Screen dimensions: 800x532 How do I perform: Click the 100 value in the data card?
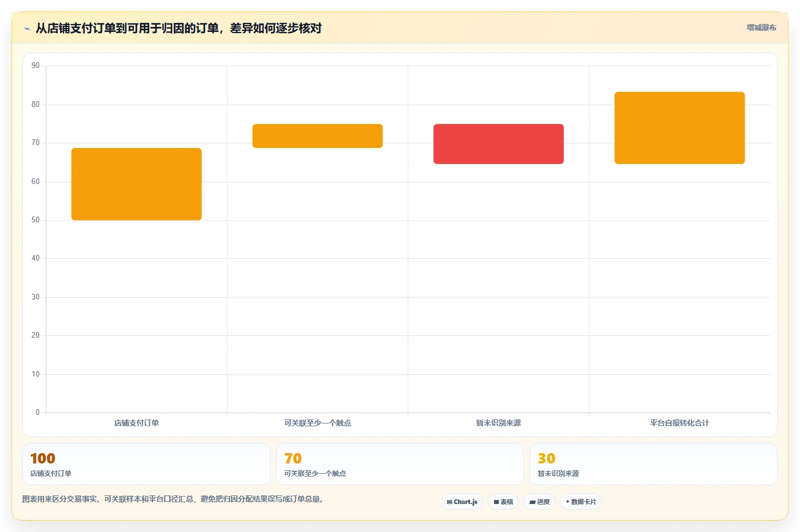click(x=43, y=458)
